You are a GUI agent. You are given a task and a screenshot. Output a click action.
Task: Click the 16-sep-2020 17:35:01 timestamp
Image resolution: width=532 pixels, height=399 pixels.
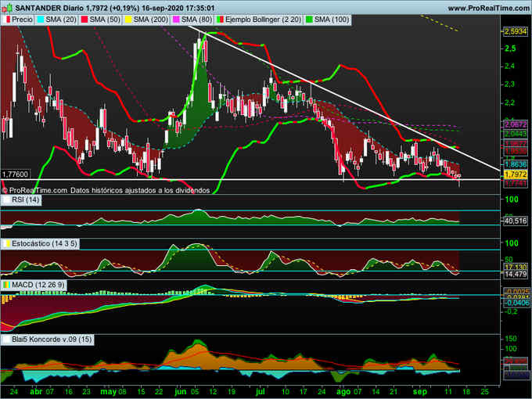[x=178, y=8]
